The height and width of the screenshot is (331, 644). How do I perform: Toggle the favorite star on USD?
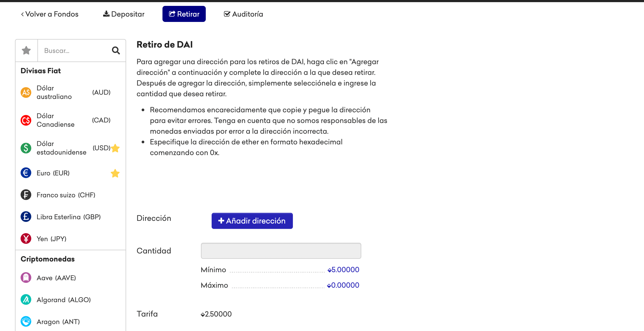[115, 148]
